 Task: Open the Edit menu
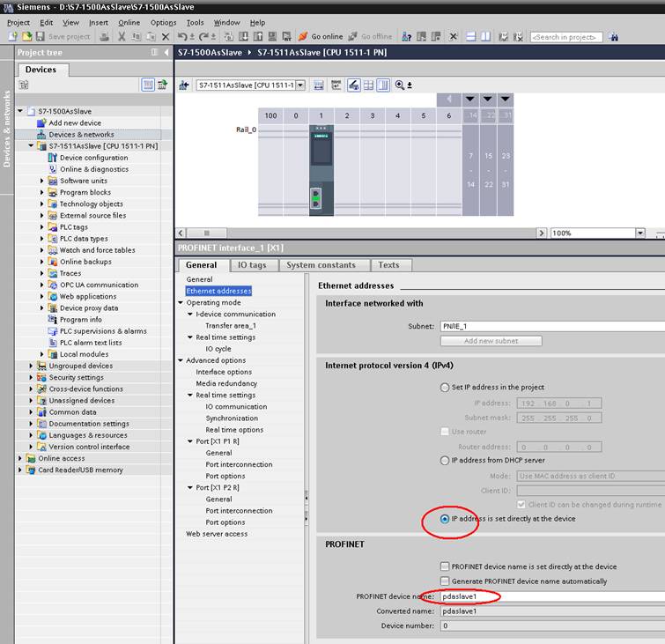pyautogui.click(x=46, y=23)
